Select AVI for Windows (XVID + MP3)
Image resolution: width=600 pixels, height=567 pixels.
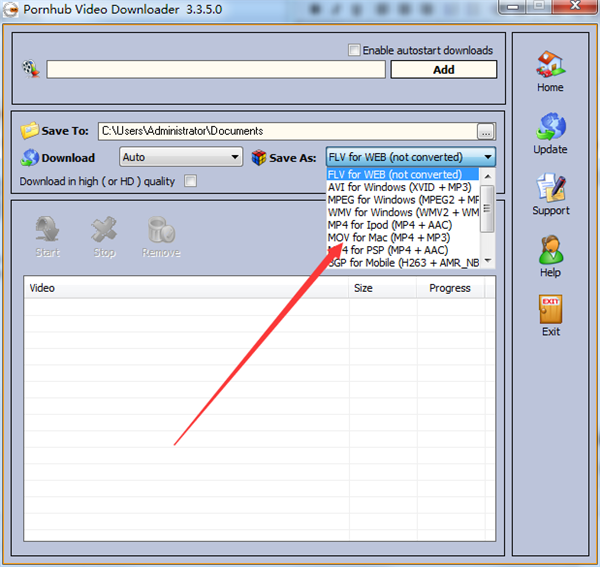403,187
